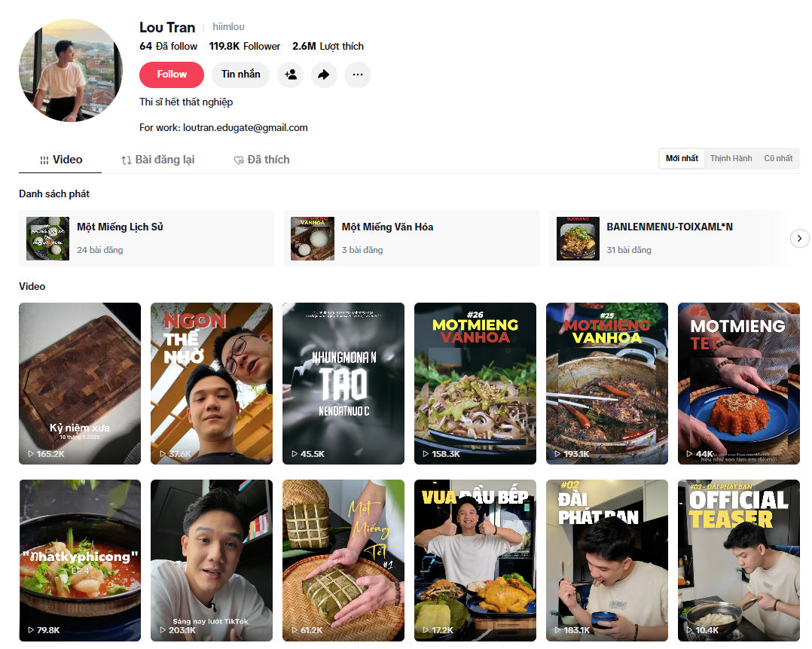Play the VUA ĐẦU BẾP video
The height and width of the screenshot is (649, 812).
tap(475, 560)
